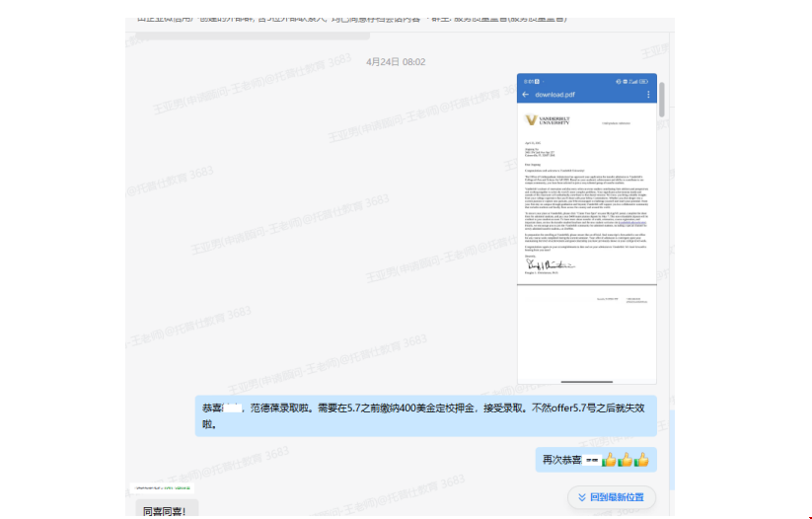Click sender name above 同喜同喜! message
Image resolution: width=812 pixels, height=519 pixels.
162,488
